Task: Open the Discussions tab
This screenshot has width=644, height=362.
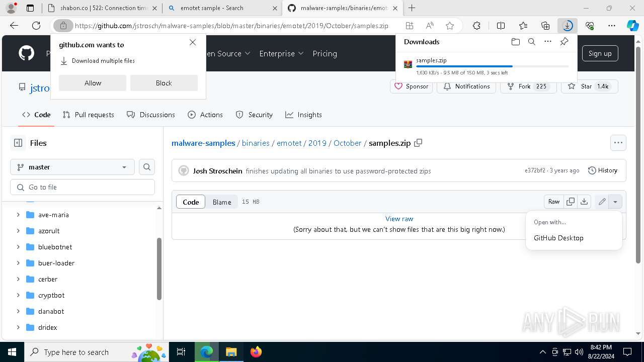Action: pos(151,115)
